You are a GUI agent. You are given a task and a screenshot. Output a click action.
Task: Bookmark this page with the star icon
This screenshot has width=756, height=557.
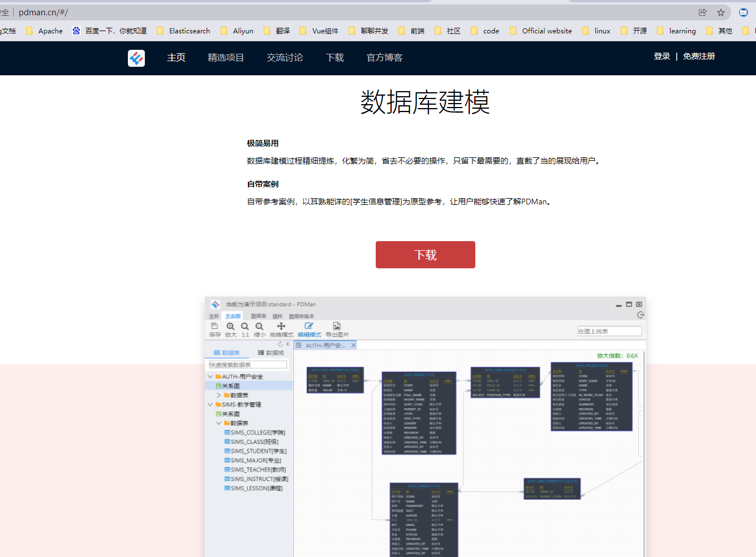721,12
